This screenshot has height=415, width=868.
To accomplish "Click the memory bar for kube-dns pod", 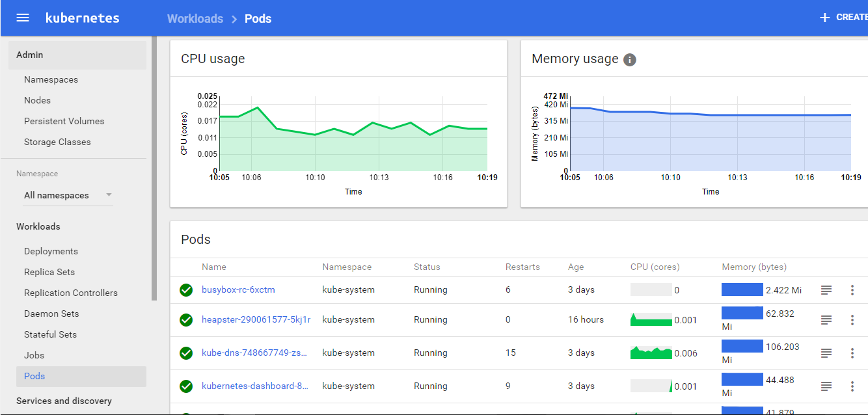I will pyautogui.click(x=742, y=346).
